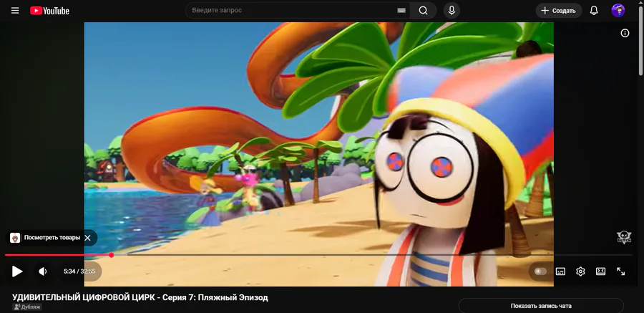Open notifications bell
Viewport: 644px width, 313px height.
(x=594, y=11)
